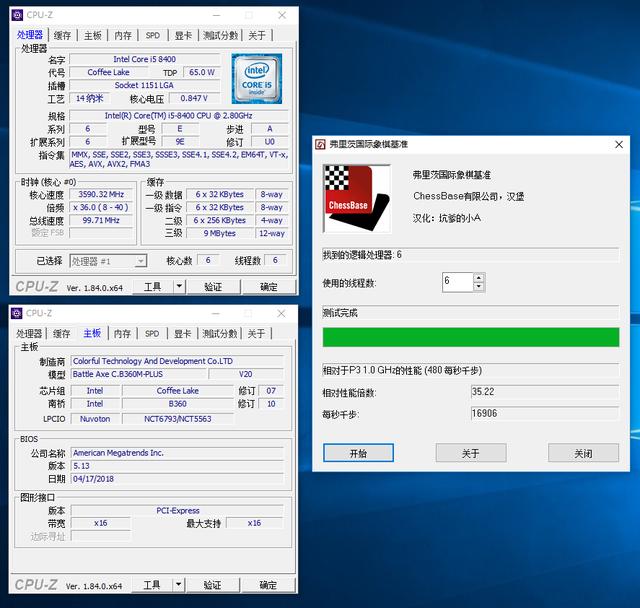Screen dimensions: 640x608
Task: Open the SPD tab in bottom CPU-Z window
Action: (x=152, y=333)
